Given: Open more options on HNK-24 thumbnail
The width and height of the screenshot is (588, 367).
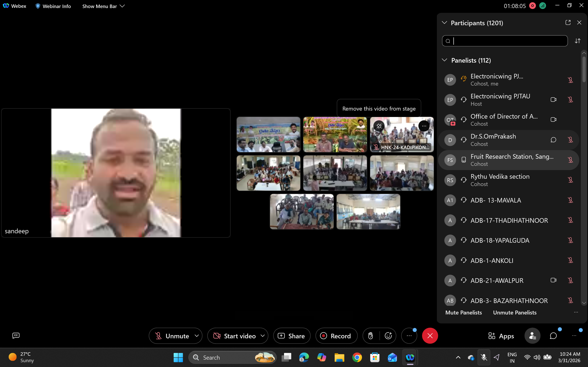Looking at the screenshot, I should (x=424, y=126).
